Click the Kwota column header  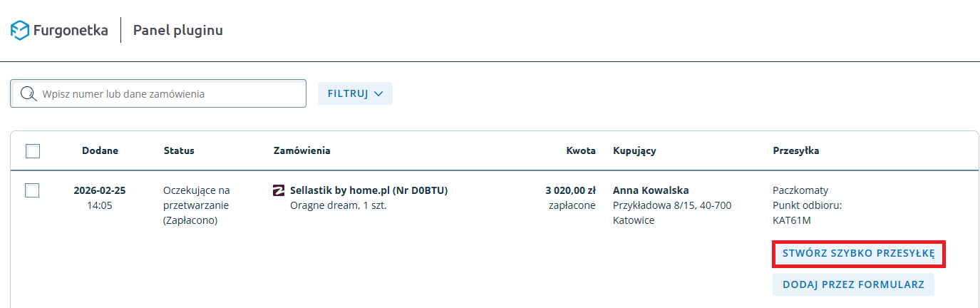click(x=581, y=151)
